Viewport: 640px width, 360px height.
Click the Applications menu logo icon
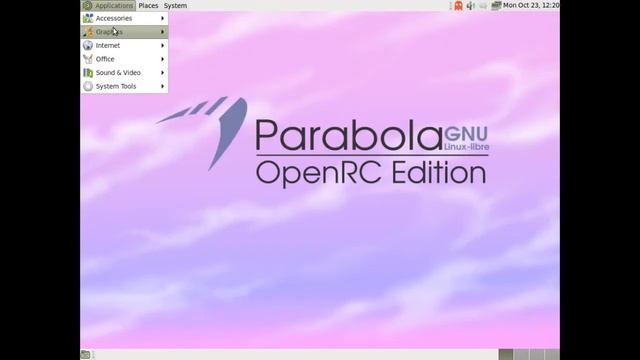[87, 5]
